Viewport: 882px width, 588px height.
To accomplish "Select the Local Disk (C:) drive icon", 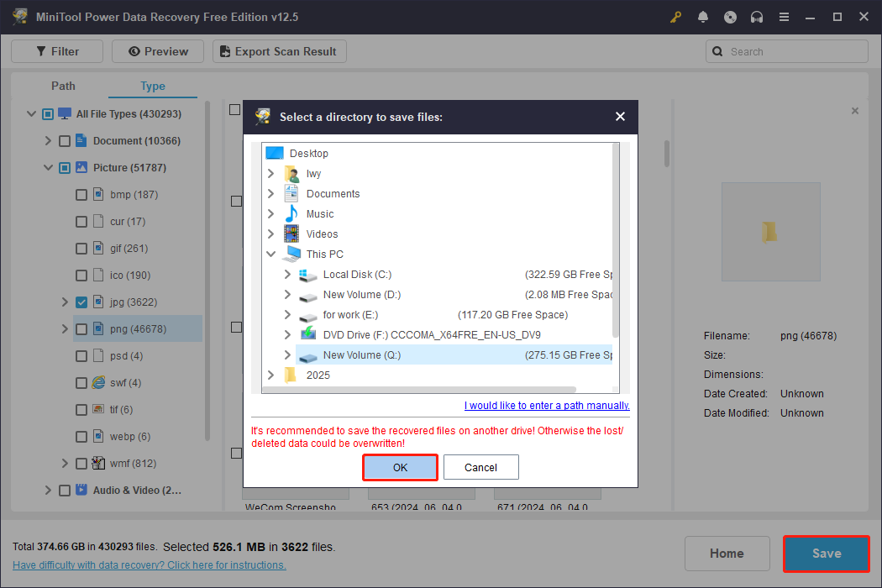I will [309, 275].
